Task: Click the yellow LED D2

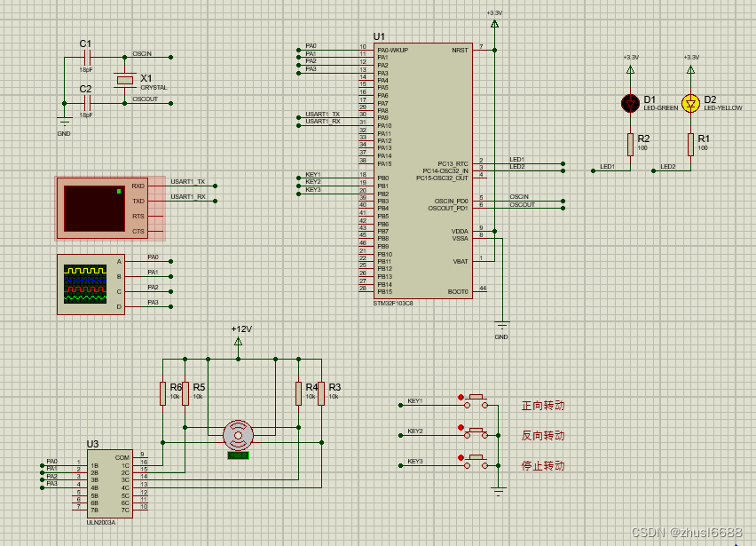Action: tap(691, 101)
